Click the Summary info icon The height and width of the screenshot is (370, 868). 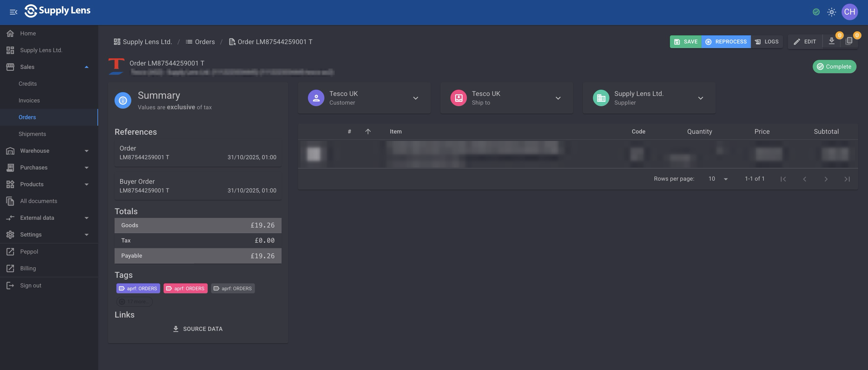pyautogui.click(x=123, y=101)
